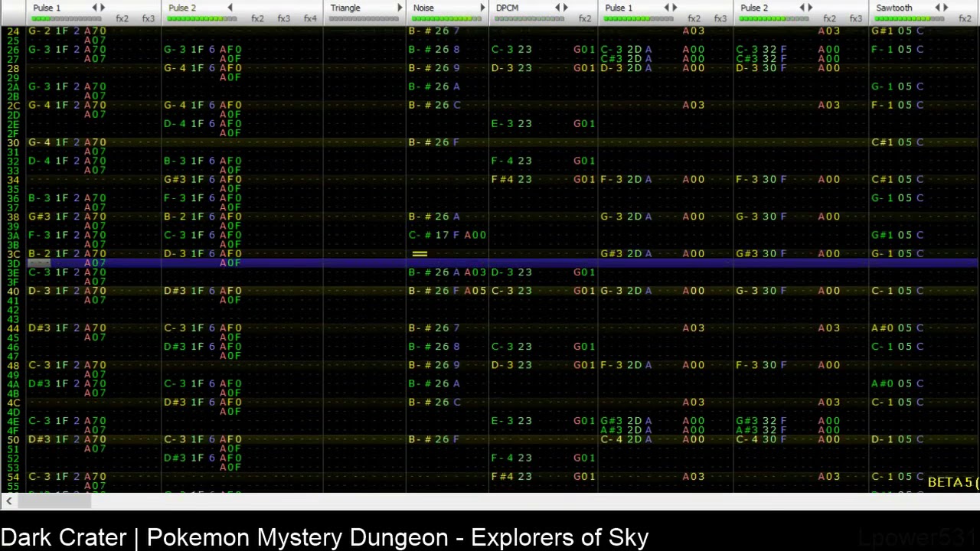Remove an effect column from leftmost Pulse 1
Viewport: 980px width, 551px height.
coord(95,8)
